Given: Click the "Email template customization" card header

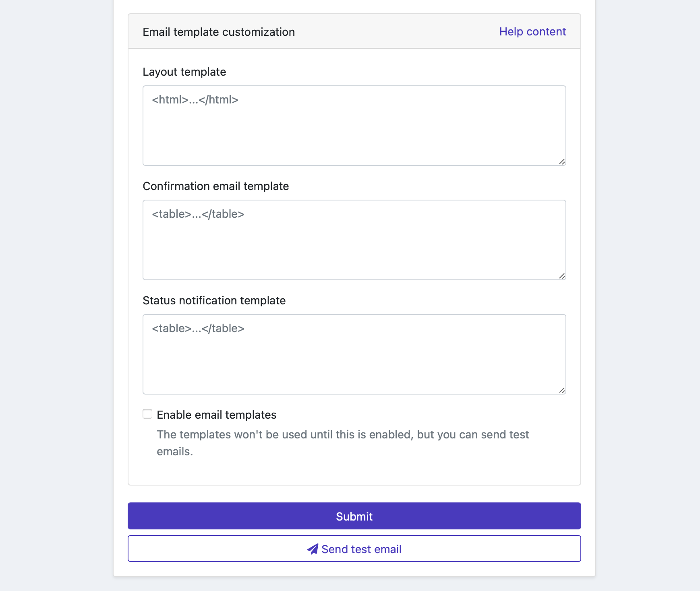Looking at the screenshot, I should point(219,32).
